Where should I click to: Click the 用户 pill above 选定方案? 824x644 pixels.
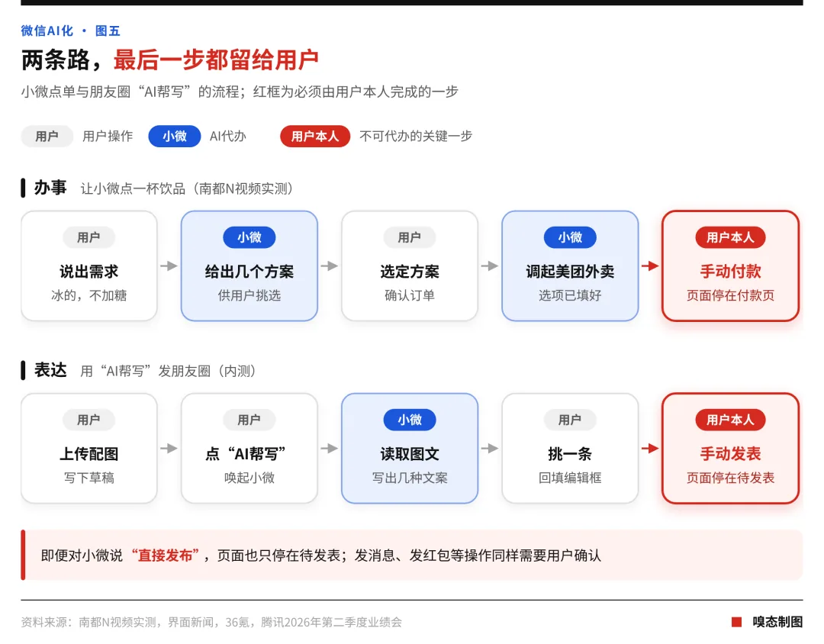410,237
